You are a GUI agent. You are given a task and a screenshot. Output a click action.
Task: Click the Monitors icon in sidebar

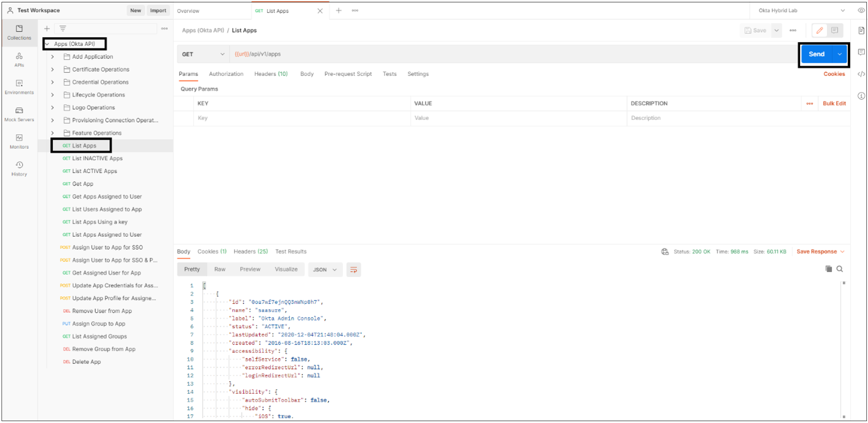pos(19,138)
